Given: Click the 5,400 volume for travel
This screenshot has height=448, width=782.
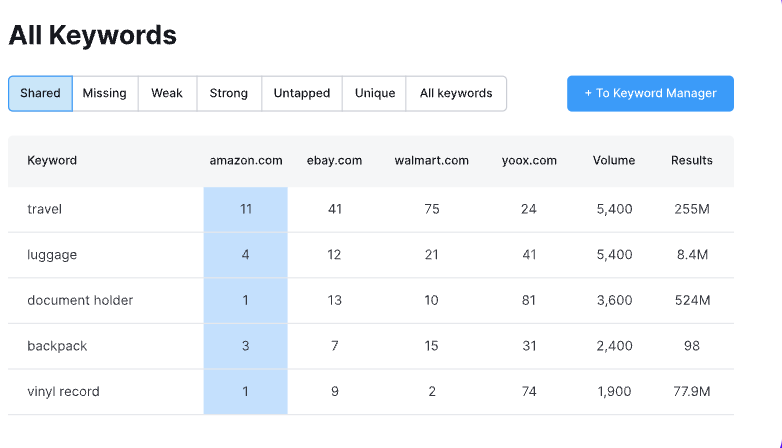Looking at the screenshot, I should point(614,209).
